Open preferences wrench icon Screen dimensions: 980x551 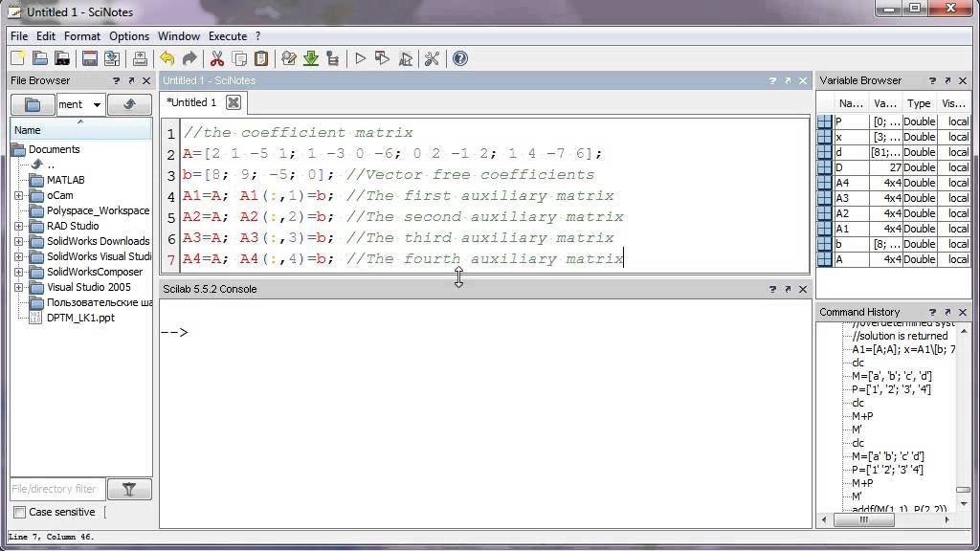coord(432,58)
